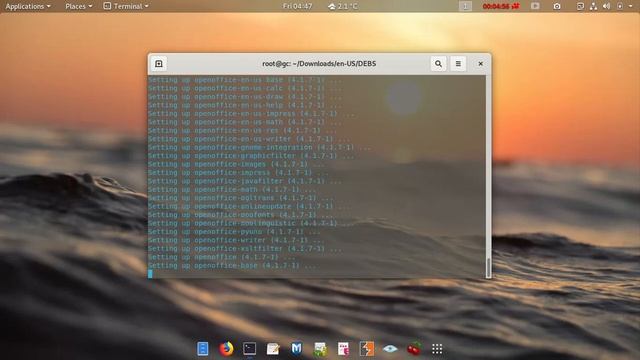
Task: Show all applications grid in dock
Action: pyautogui.click(x=437, y=349)
